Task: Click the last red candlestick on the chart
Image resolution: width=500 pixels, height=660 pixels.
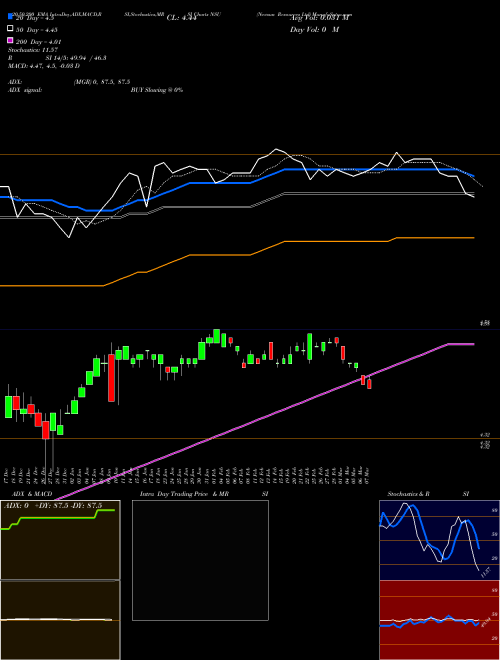Action: 370,384
